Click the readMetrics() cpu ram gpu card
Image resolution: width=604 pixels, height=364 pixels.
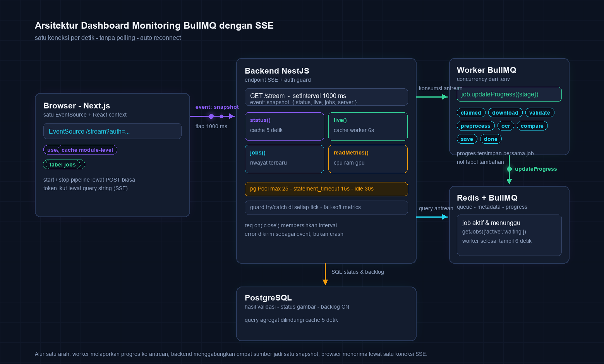[368, 159]
